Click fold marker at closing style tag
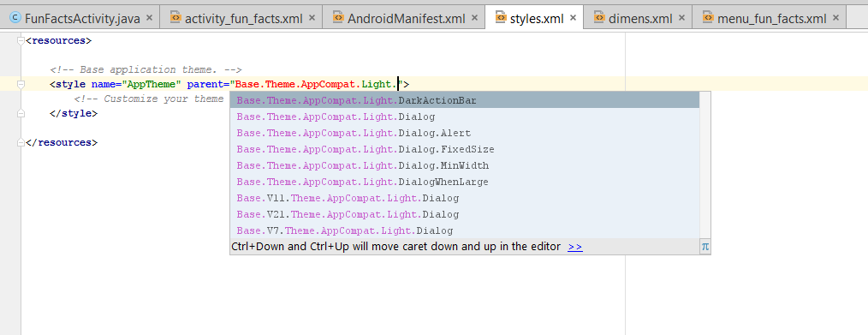Screen dimensions: 868x335 pyautogui.click(x=21, y=113)
